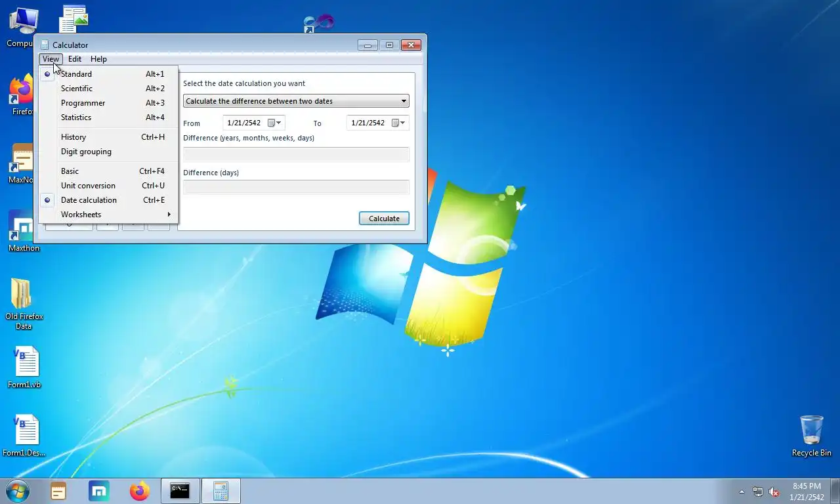This screenshot has width=840, height=504.
Task: Open the Old Firefox Data folder
Action: (24, 303)
